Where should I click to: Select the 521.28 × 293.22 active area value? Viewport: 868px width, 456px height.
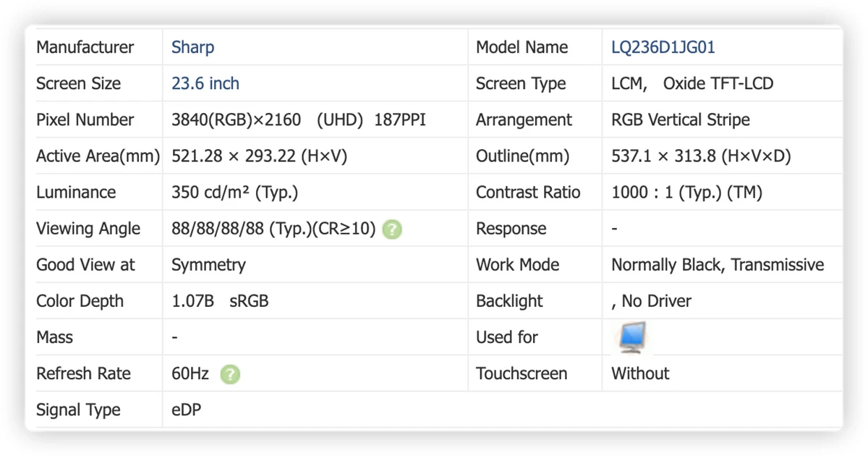tap(259, 156)
